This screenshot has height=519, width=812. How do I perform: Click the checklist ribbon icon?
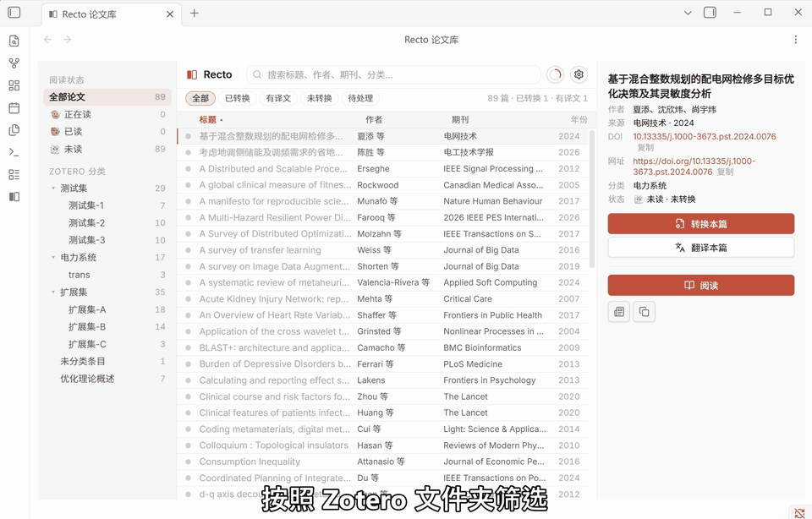coord(14,174)
